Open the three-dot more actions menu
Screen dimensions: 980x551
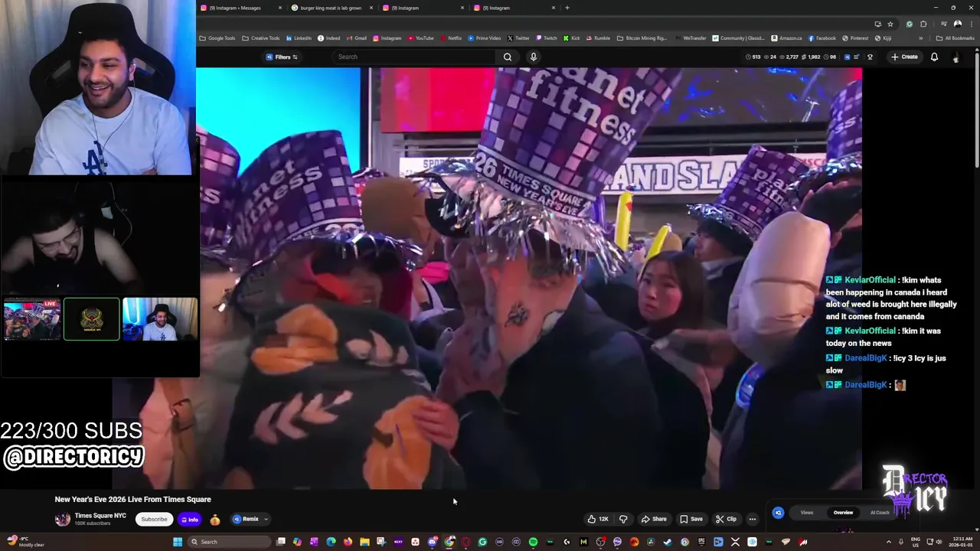point(752,519)
